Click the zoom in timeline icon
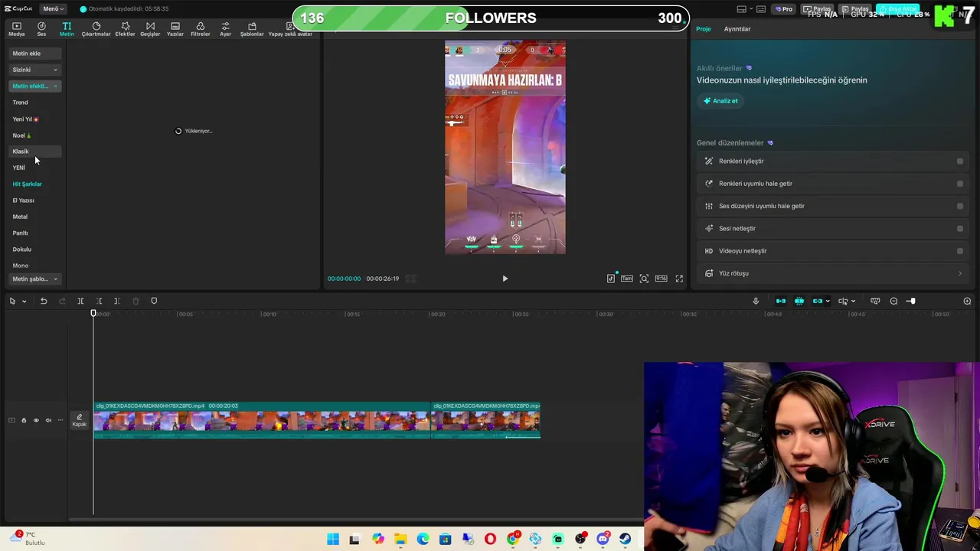Viewport: 980px width, 551px height. (967, 301)
